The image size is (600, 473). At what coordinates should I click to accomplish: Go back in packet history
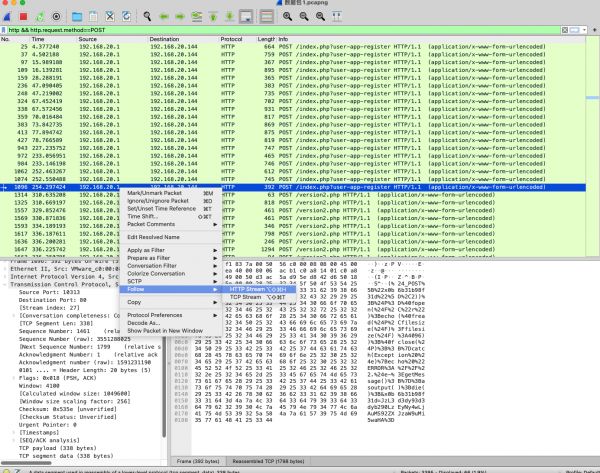pos(164,16)
